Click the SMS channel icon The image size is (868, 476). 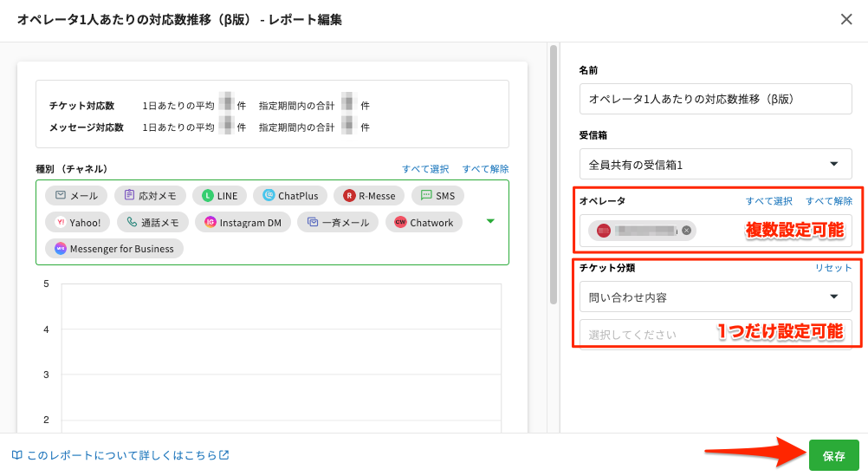click(x=425, y=196)
